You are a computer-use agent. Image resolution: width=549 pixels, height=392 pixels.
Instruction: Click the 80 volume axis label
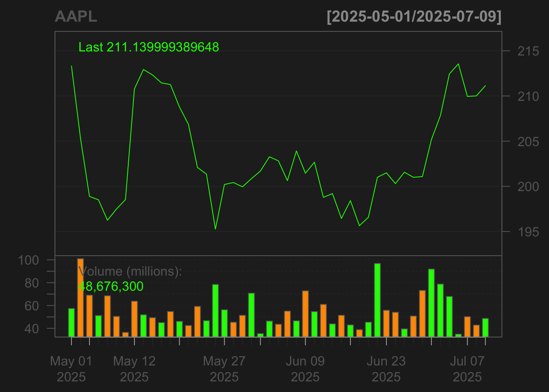coord(32,283)
